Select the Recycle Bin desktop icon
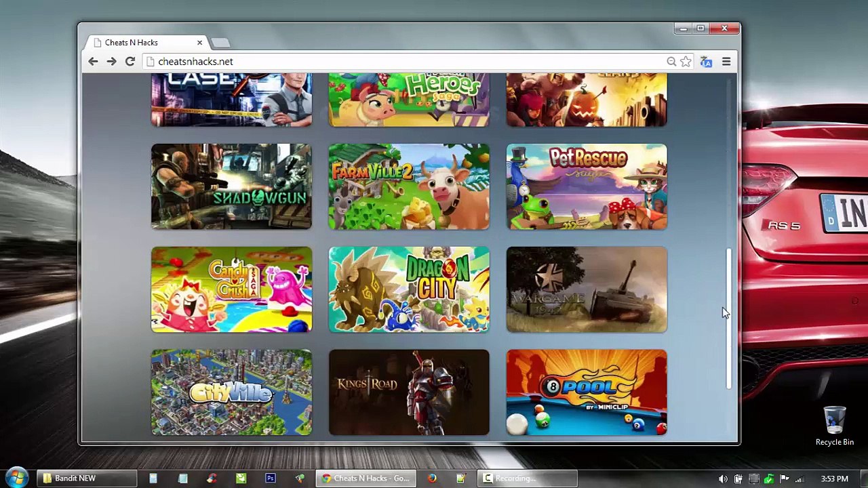Screen dimensions: 868x488 pos(835,426)
